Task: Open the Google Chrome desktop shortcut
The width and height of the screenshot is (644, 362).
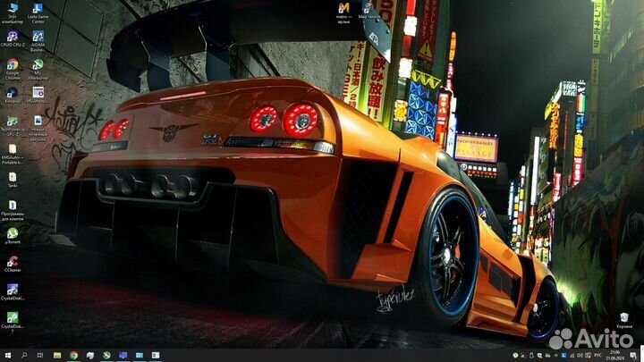Action: (x=13, y=65)
